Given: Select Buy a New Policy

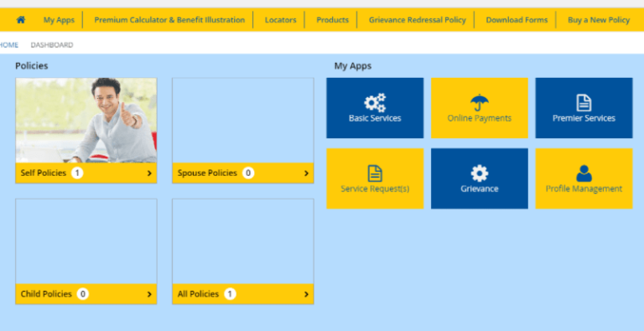Looking at the screenshot, I should pos(599,20).
